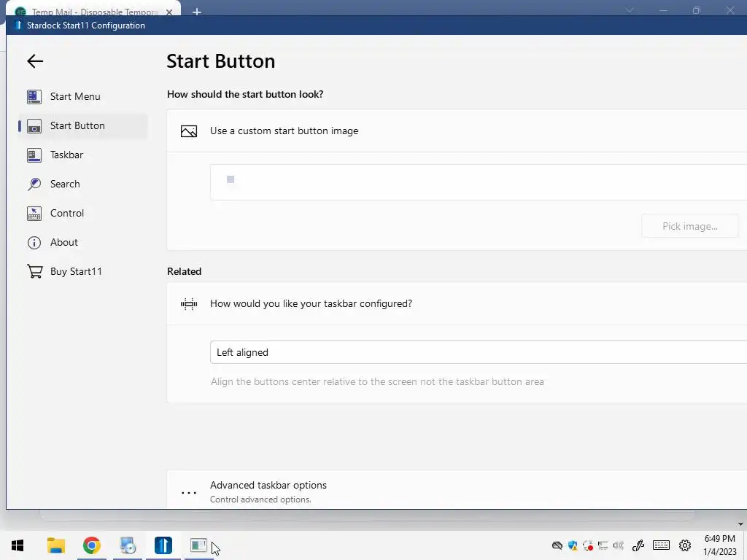Click 'How would you like your taskbar configured?'
The image size is (747, 560).
coord(311,304)
